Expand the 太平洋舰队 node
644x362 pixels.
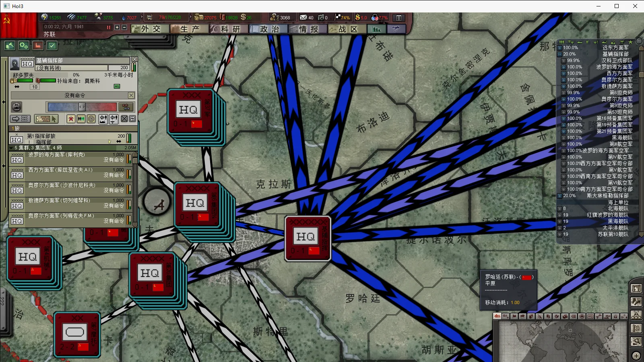[559, 228]
